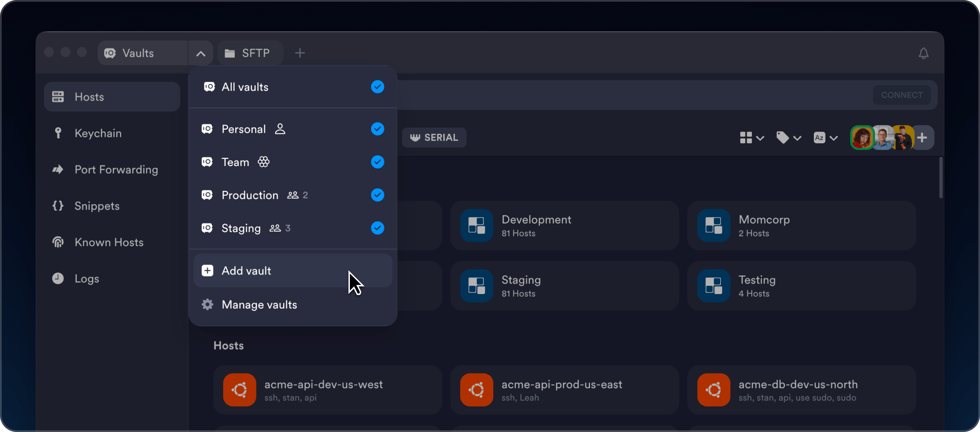980x432 pixels.
Task: Click the CONNECT button
Action: (x=902, y=95)
